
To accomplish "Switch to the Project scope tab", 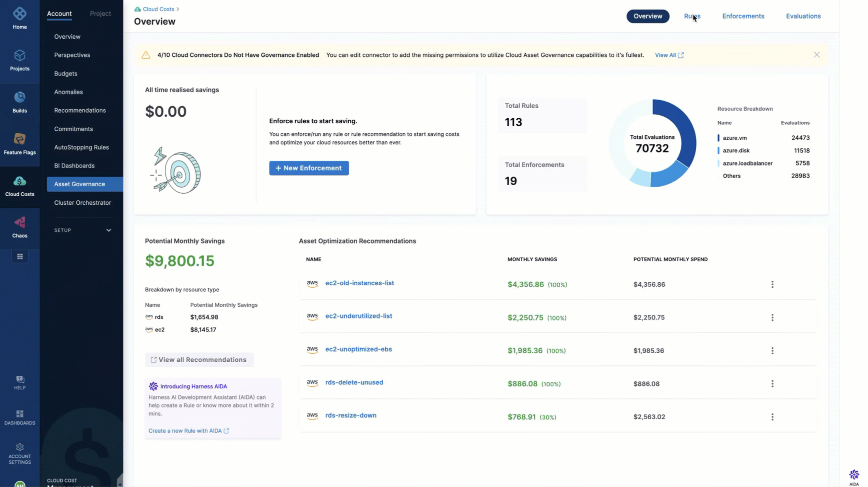I will tap(100, 14).
